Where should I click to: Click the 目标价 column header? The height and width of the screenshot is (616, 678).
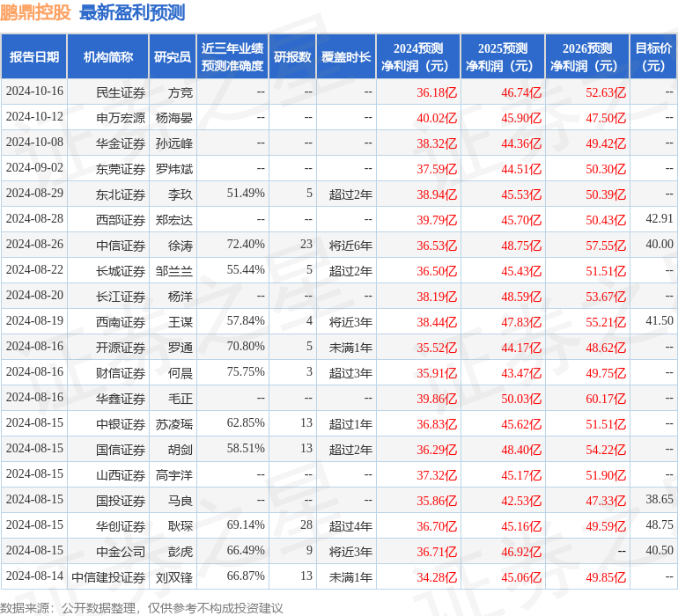tap(653, 56)
